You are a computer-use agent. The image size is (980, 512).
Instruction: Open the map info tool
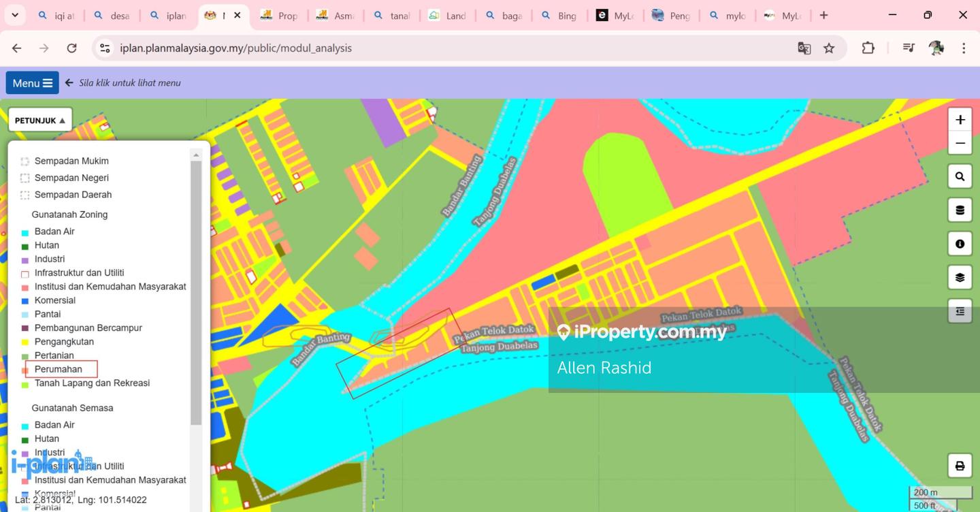click(960, 244)
